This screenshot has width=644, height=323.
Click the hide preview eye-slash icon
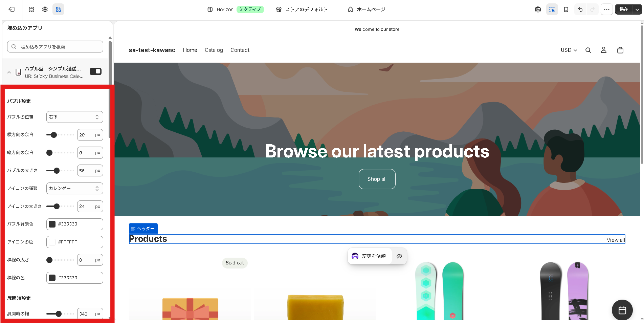[x=399, y=256]
